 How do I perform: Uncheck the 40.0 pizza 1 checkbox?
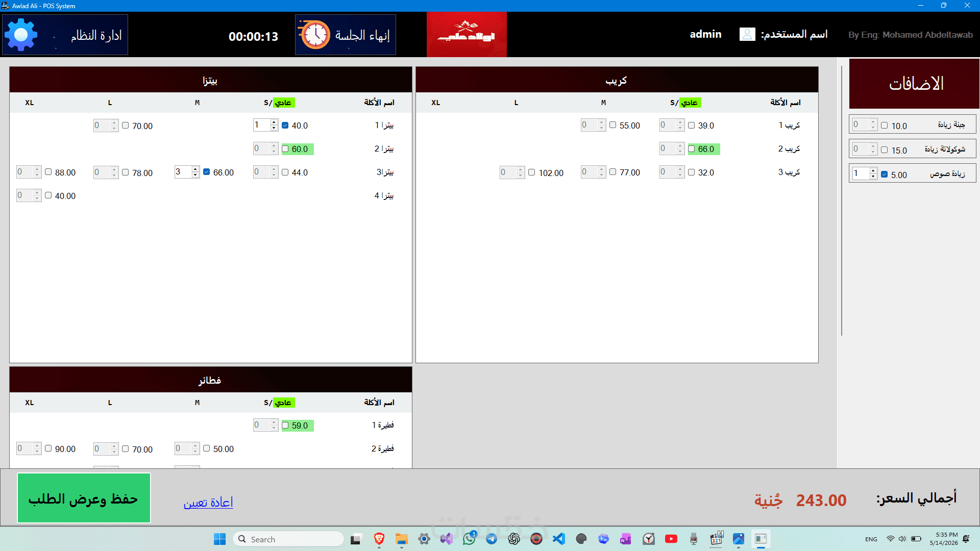coord(285,126)
